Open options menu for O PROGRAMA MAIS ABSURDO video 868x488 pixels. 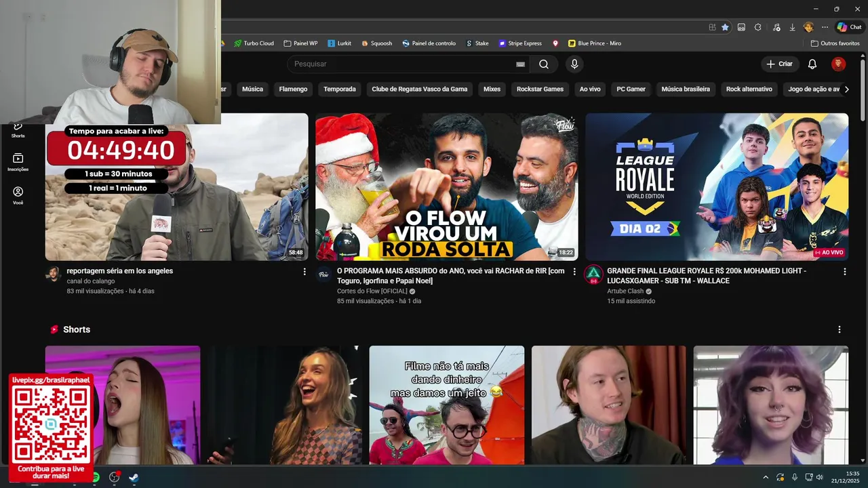[x=574, y=271]
